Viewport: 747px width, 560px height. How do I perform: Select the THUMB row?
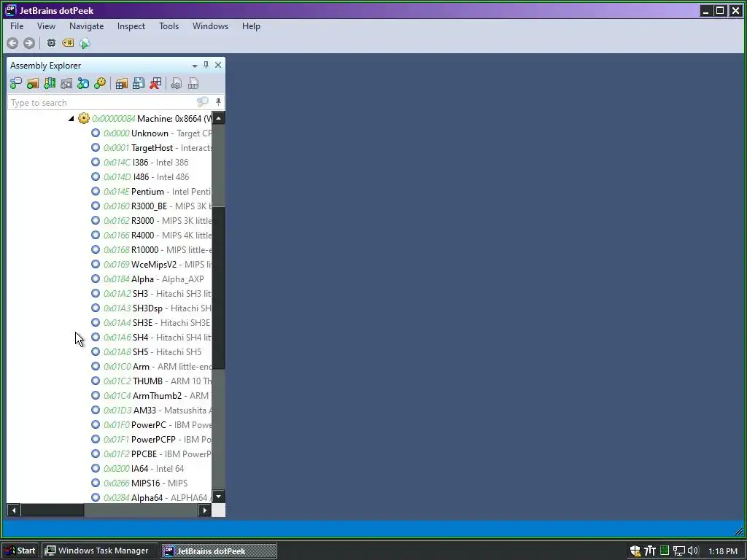pos(152,381)
